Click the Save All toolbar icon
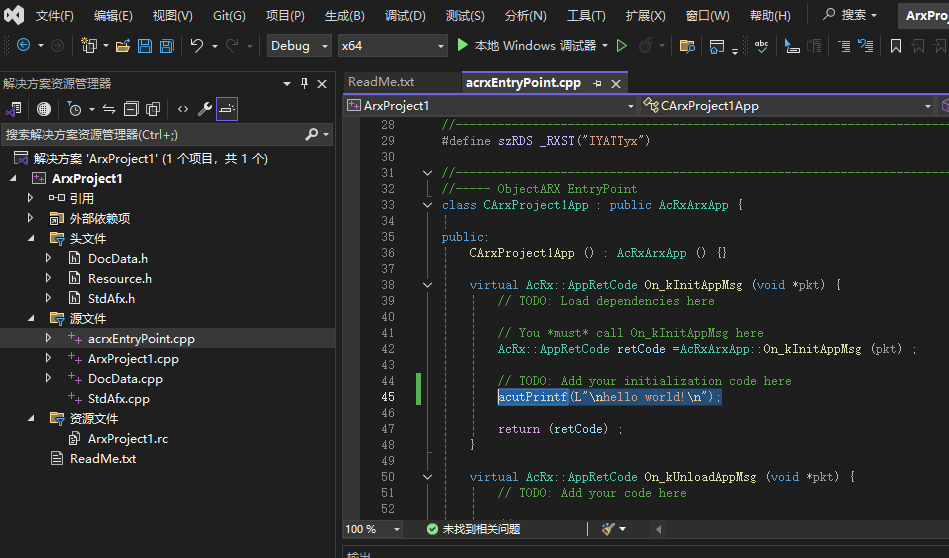Viewport: 949px width, 558px height. click(x=166, y=46)
